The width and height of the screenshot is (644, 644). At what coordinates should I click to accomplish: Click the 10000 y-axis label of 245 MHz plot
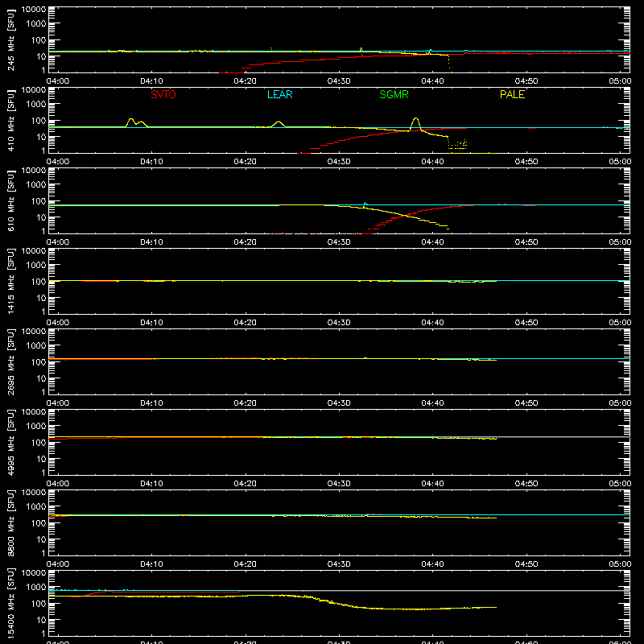coord(34,10)
